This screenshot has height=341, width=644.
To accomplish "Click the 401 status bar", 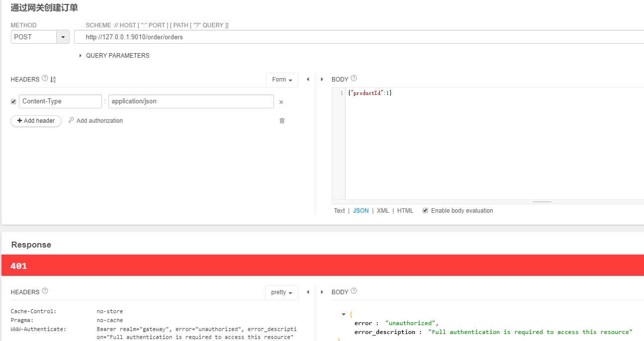I will tap(322, 266).
